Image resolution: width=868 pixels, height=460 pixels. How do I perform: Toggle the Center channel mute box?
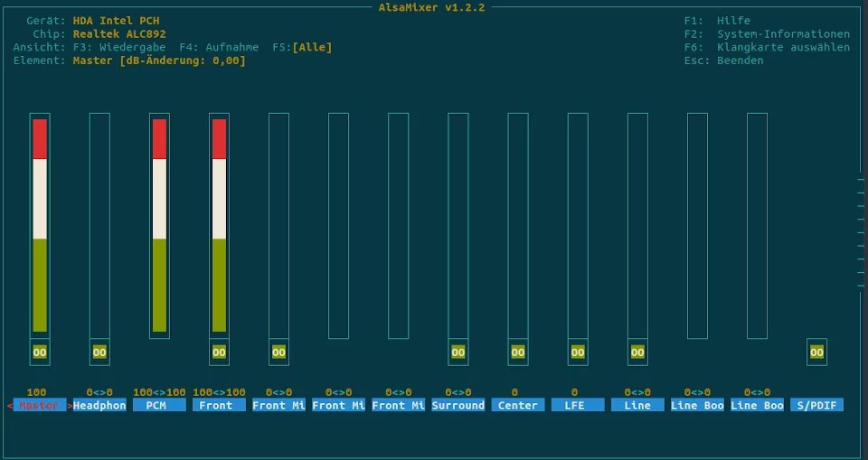[x=518, y=352]
